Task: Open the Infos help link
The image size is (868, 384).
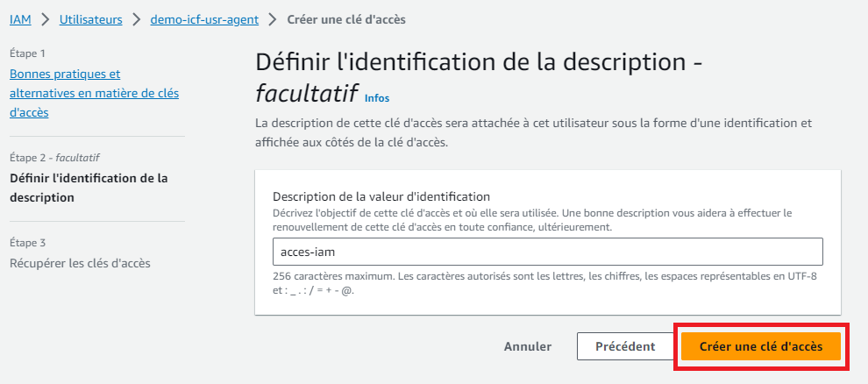Action: click(377, 98)
